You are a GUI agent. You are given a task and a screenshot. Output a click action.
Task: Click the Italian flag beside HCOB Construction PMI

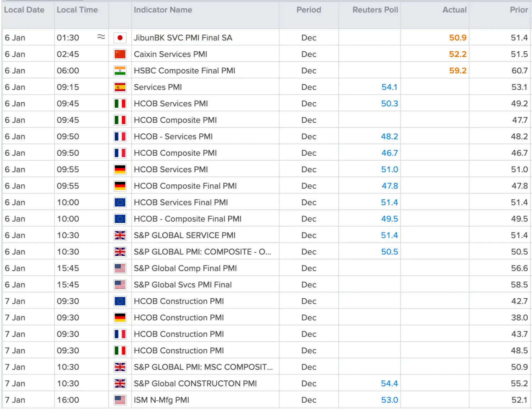tap(120, 351)
